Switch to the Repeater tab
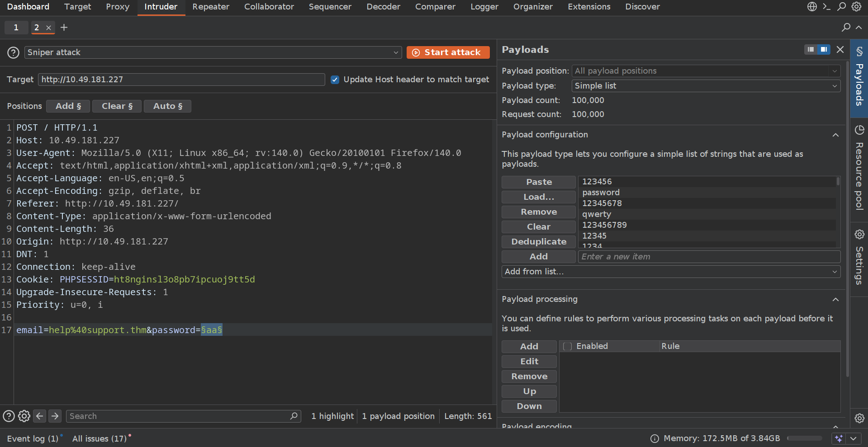Screen dimensions: 868x447 click(x=211, y=7)
